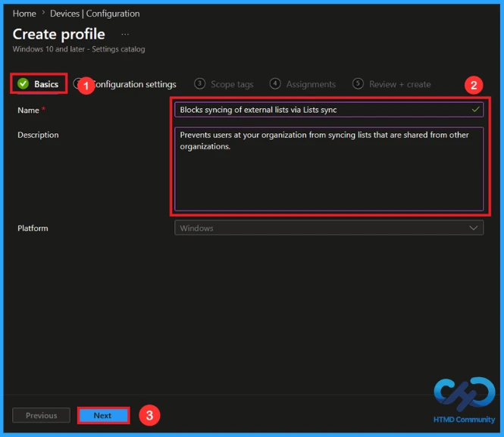Screen dimensions: 504x437
Task: Open the Home breadcrumb link
Action: click(x=24, y=14)
